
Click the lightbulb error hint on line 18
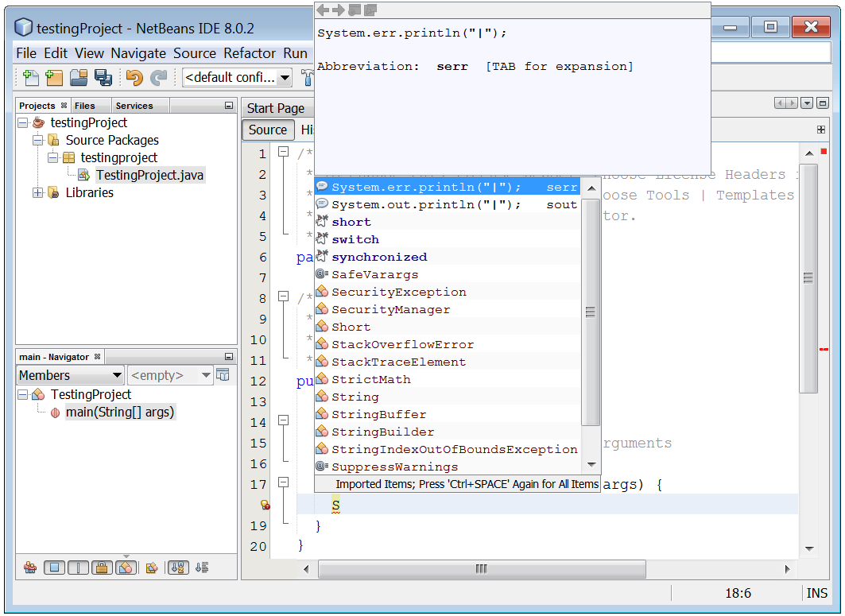pyautogui.click(x=266, y=505)
